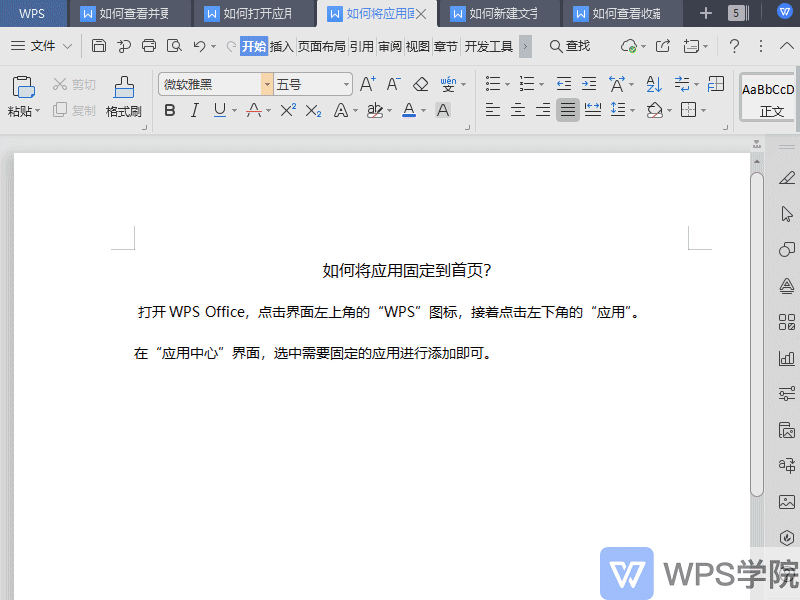Set left paragraph alignment

pos(492,110)
